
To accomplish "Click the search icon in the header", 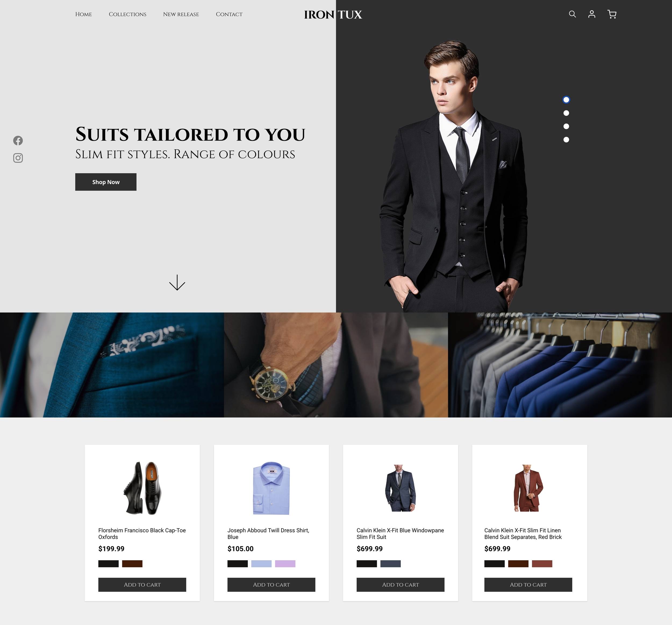I will [x=572, y=14].
